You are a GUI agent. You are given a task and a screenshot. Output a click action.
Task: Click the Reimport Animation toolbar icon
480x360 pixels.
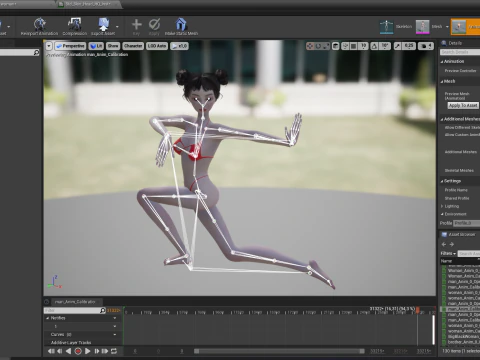pos(39,24)
